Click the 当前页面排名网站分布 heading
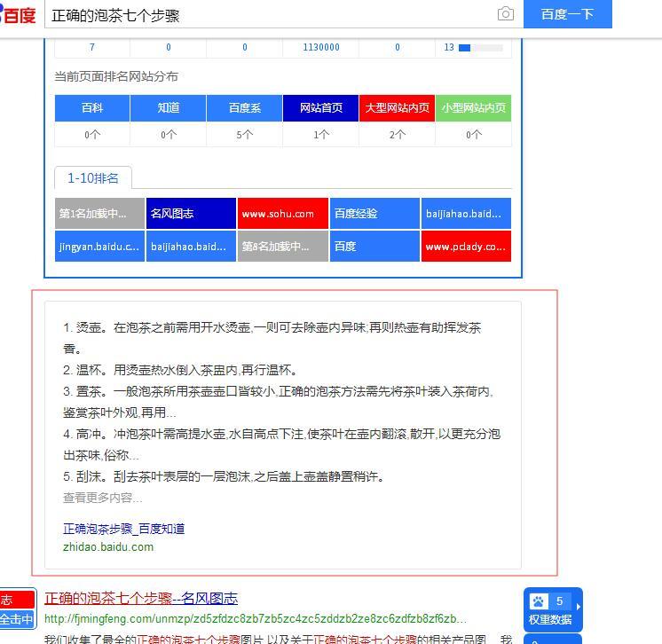 click(116, 76)
